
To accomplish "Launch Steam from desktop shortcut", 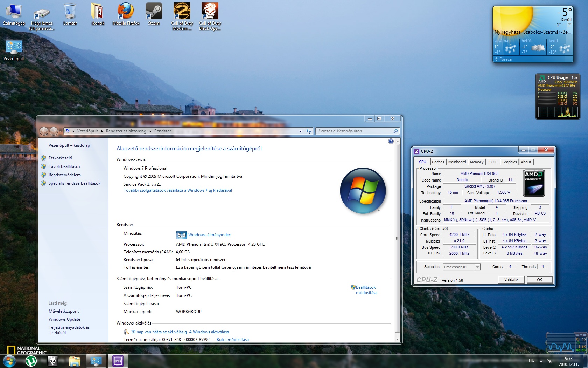I will click(x=154, y=14).
